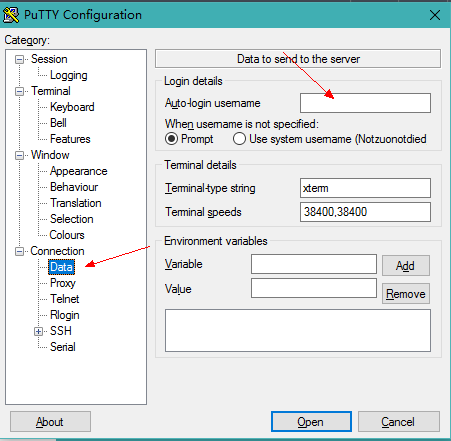The image size is (451, 441).
Task: Click the Auto-login username field
Action: (x=365, y=103)
